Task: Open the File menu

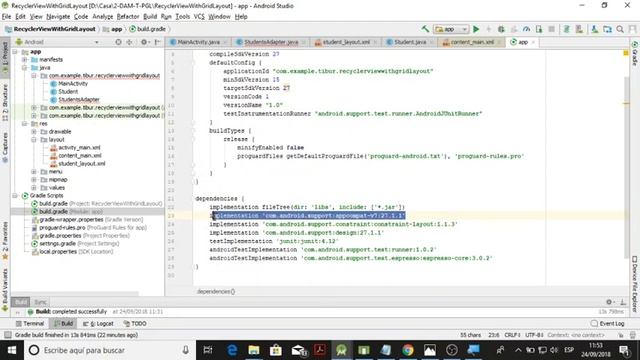Action: 6,17
